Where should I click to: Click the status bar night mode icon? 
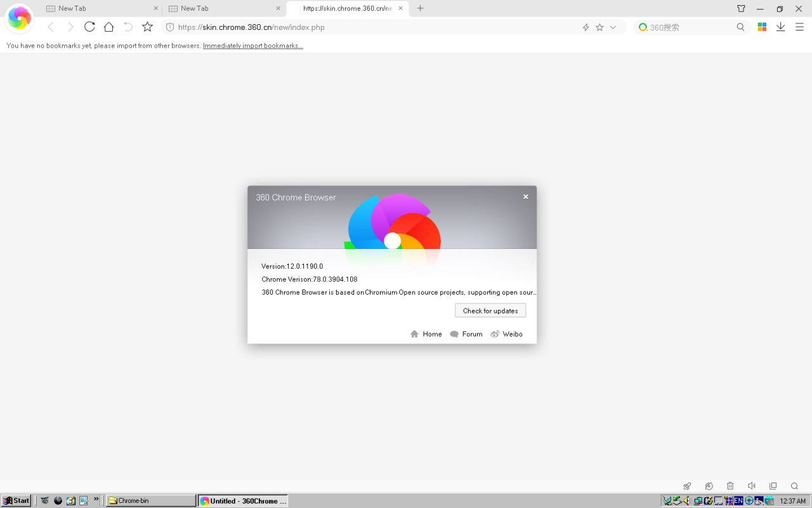[709, 486]
